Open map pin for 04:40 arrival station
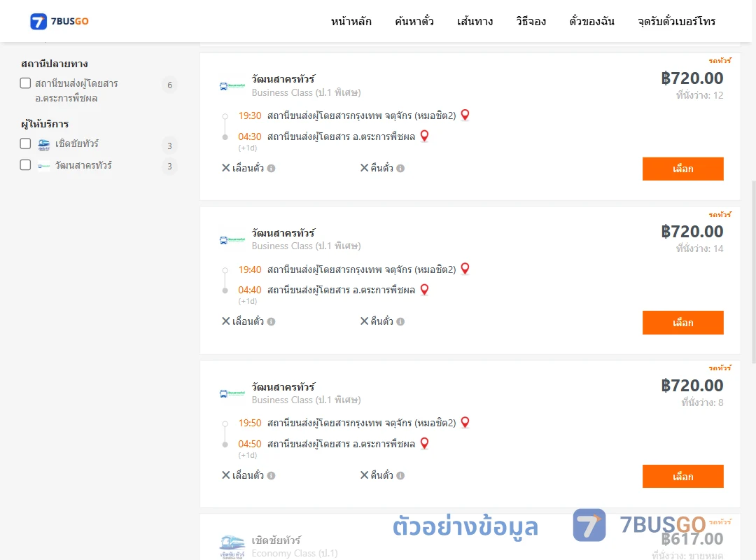Image resolution: width=756 pixels, height=560 pixels. coord(424,289)
